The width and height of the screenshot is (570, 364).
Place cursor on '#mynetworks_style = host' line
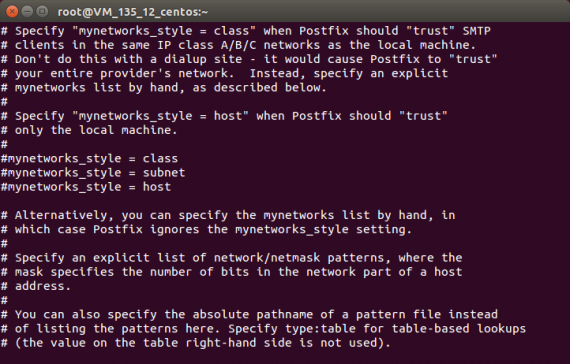(x=86, y=187)
